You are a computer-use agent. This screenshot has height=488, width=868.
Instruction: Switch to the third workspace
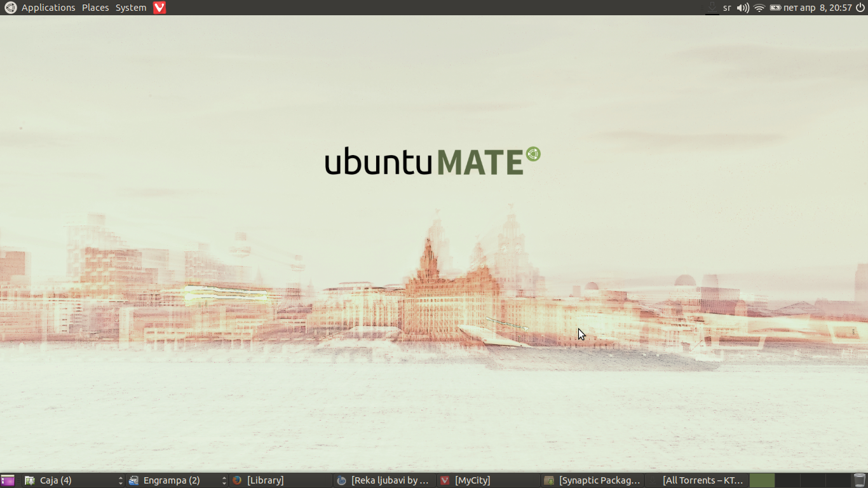(x=813, y=480)
